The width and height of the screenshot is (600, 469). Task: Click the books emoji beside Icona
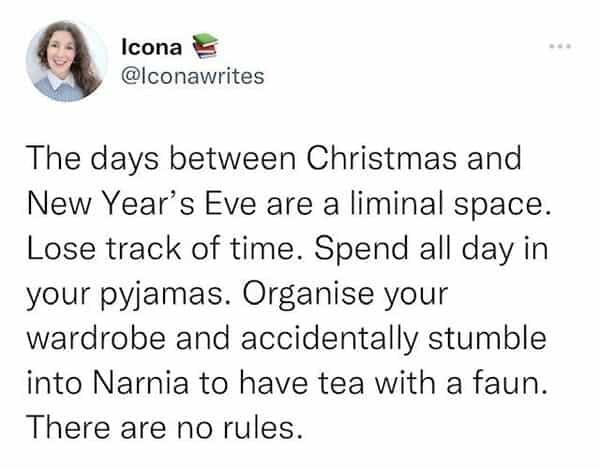[x=203, y=45]
